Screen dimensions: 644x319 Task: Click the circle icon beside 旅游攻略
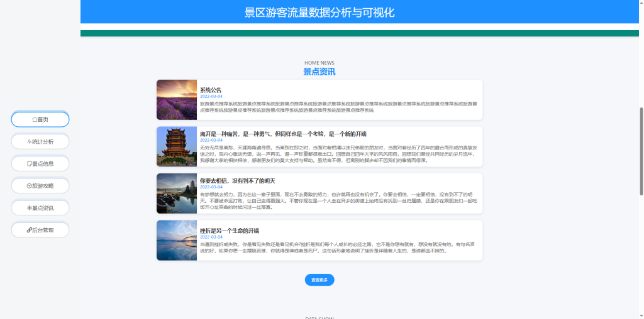click(29, 186)
